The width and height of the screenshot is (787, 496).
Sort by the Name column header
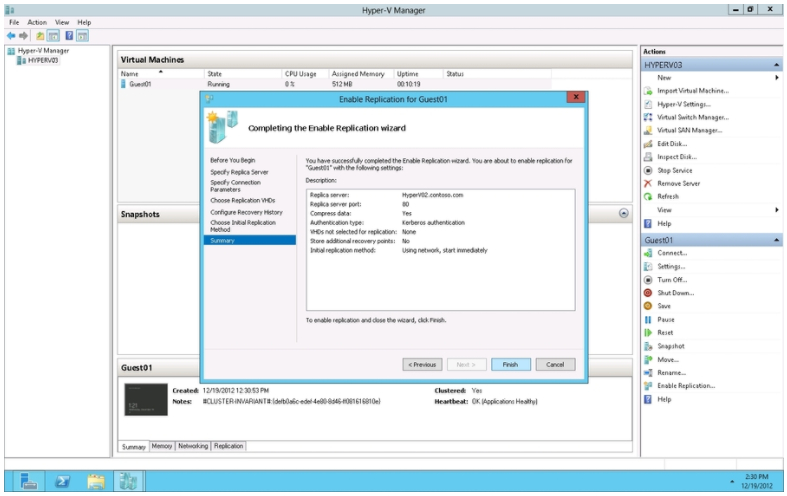click(x=161, y=74)
